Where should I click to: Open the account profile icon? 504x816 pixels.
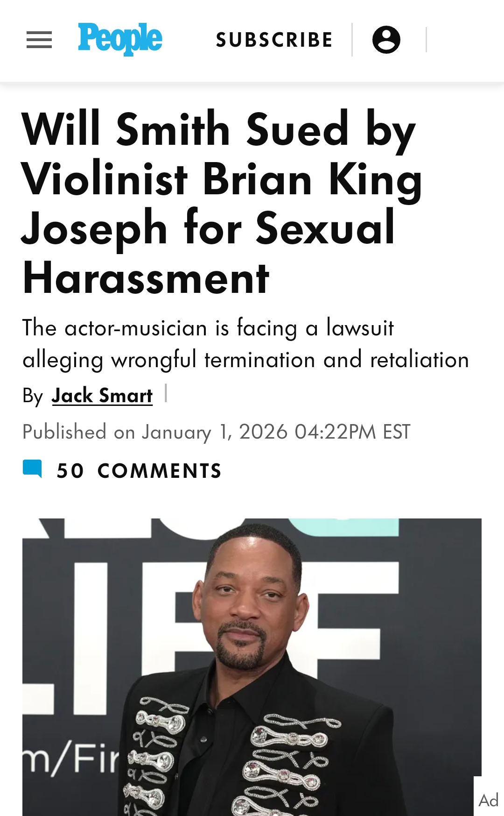coord(386,40)
